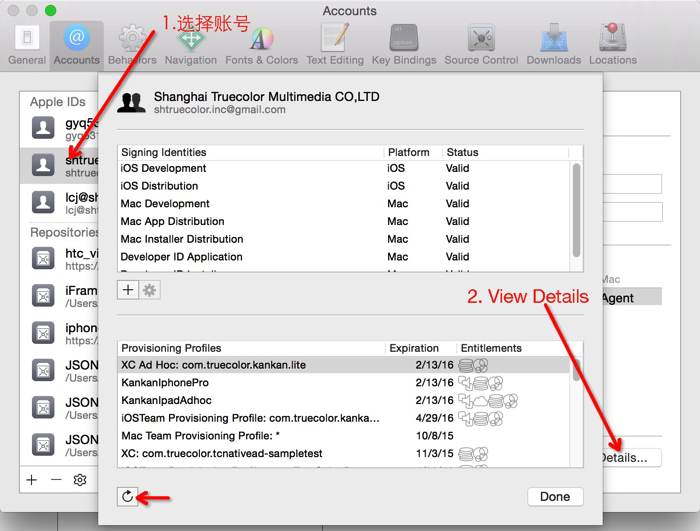Select the iFram repository

pos(59,296)
